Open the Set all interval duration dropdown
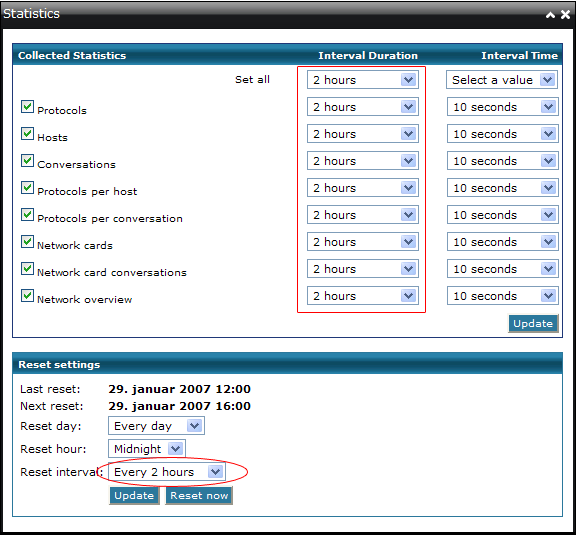This screenshot has height=536, width=577. coord(363,80)
